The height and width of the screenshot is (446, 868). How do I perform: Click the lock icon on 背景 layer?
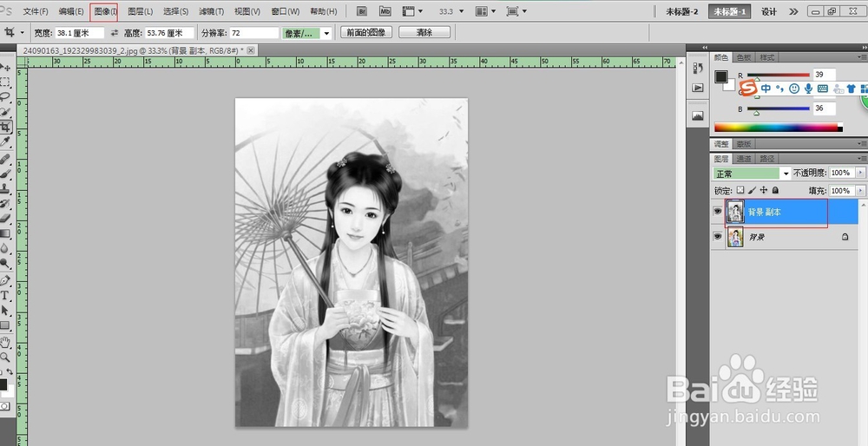pos(845,237)
